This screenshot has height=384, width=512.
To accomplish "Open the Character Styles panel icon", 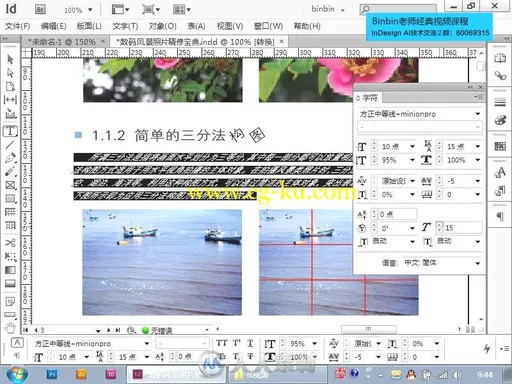I will point(500,172).
